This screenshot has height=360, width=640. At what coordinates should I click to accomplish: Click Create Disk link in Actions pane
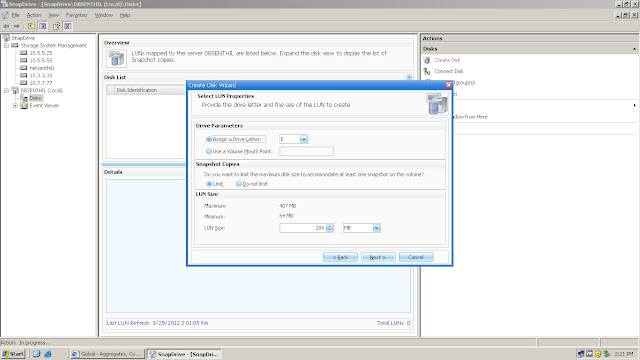447,60
